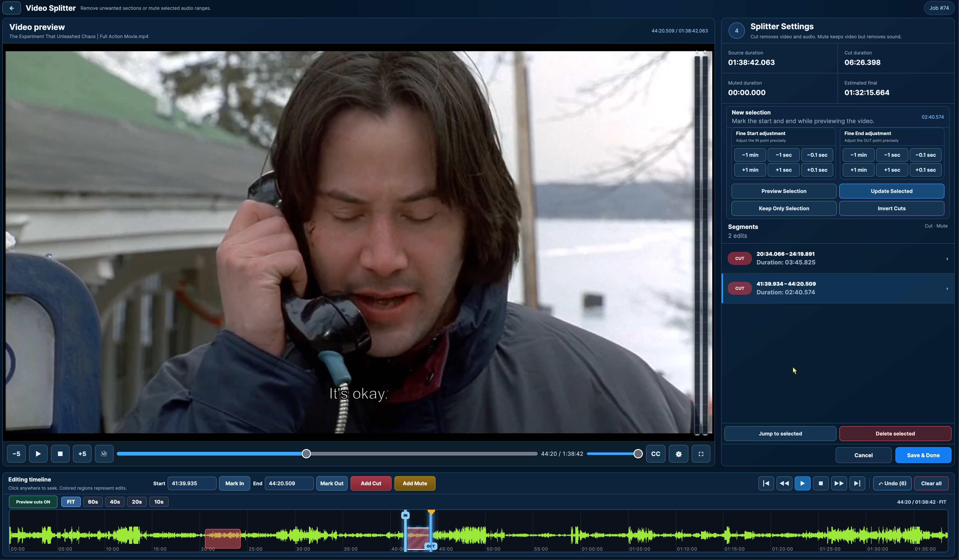Fast-forward timeline with double-right arrows
This screenshot has height=560, width=959.
839,483
